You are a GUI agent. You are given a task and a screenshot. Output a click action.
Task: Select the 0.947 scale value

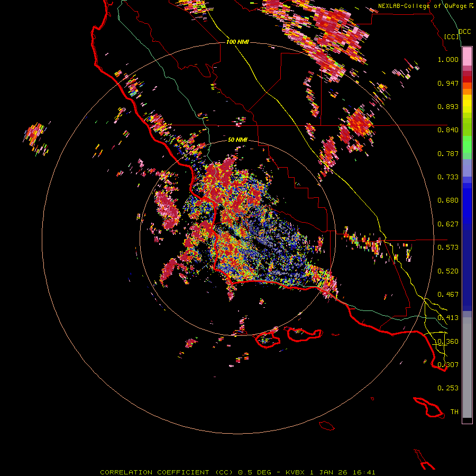448,83
